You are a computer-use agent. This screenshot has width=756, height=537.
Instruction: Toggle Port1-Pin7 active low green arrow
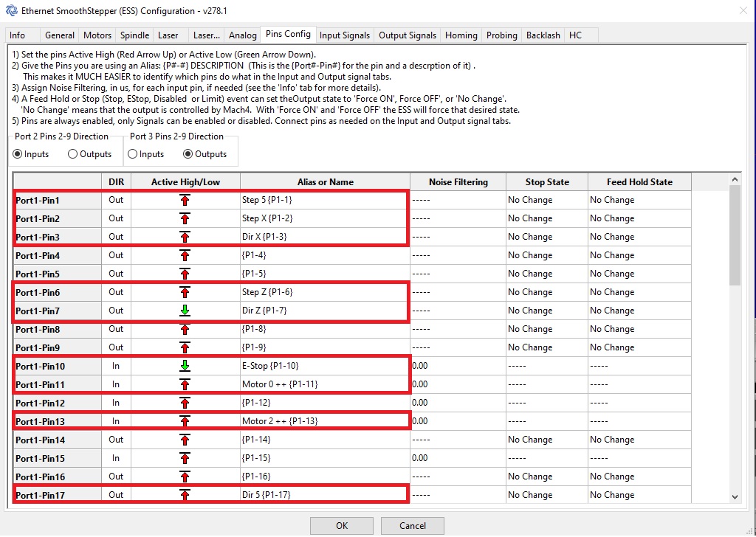coord(185,311)
